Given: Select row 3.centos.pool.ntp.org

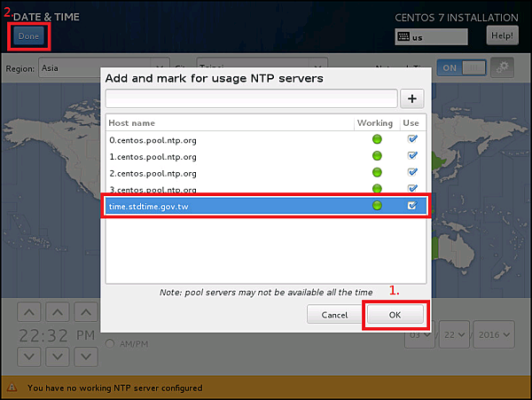Looking at the screenshot, I should point(266,188).
